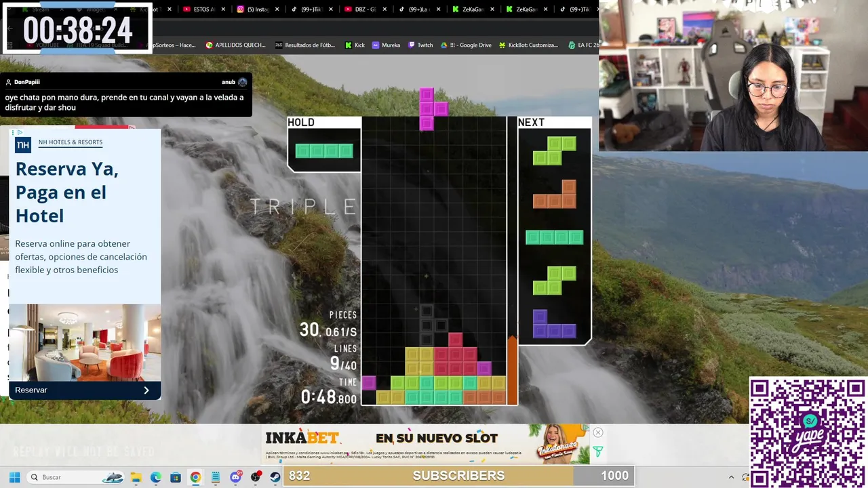Click the 00:38:24 stream timer

77,30
